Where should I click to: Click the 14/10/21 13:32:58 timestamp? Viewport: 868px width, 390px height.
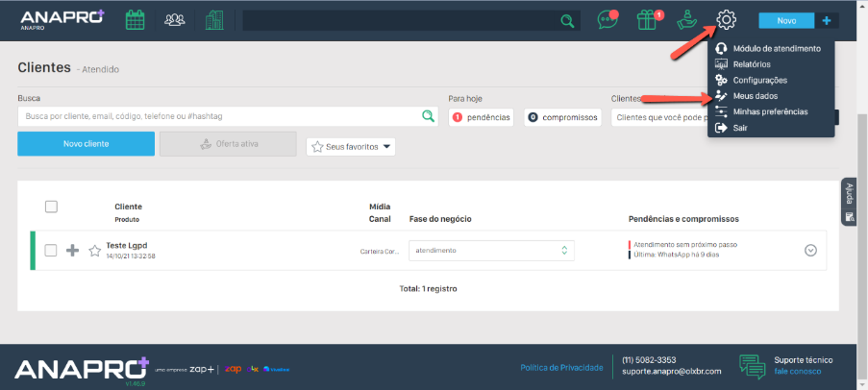[131, 256]
